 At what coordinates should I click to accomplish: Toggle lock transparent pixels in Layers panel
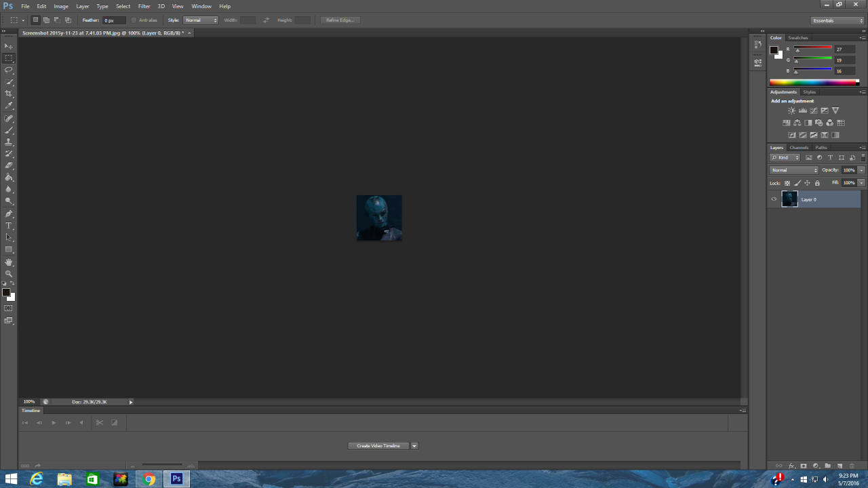(x=787, y=182)
